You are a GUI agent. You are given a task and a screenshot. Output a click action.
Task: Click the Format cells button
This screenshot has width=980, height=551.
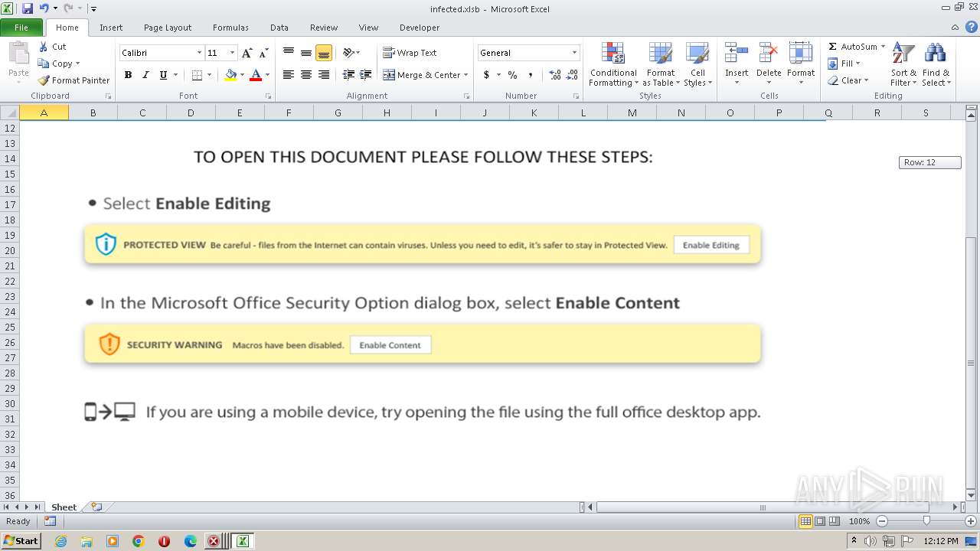click(801, 64)
